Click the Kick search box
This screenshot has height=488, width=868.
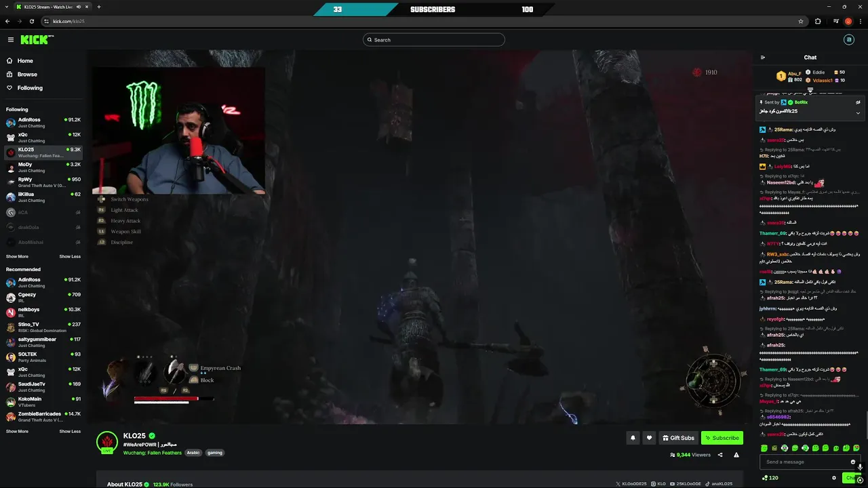pyautogui.click(x=434, y=40)
